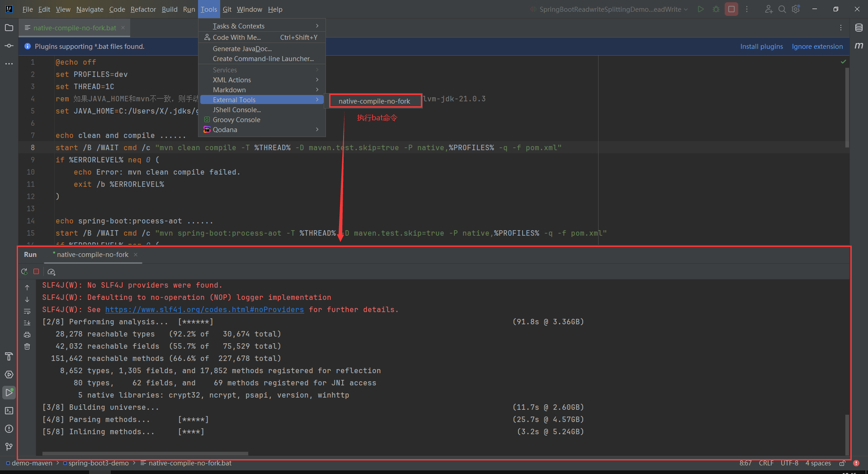Viewport: 868px width, 474px height.
Task: Rerun the native-compile-no-fork process
Action: click(x=24, y=271)
